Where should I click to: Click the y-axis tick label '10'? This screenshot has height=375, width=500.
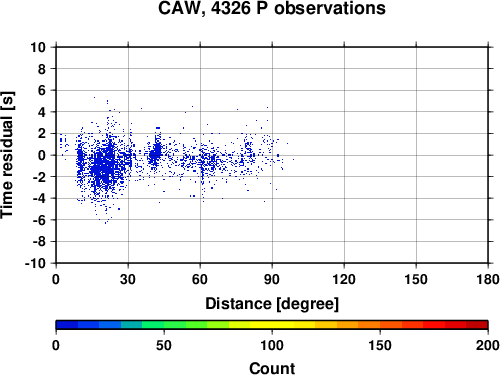click(x=38, y=47)
